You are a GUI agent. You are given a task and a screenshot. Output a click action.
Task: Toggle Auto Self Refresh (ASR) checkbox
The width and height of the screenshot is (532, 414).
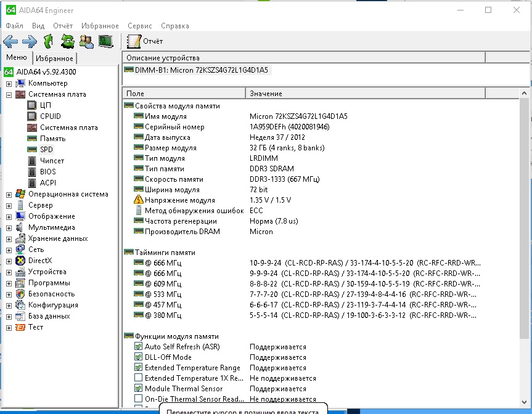click(x=138, y=346)
